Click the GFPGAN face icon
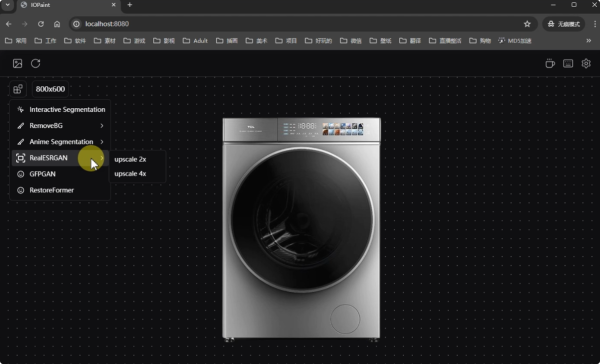Screen dimensions: 600x364 pyautogui.click(x=21, y=174)
